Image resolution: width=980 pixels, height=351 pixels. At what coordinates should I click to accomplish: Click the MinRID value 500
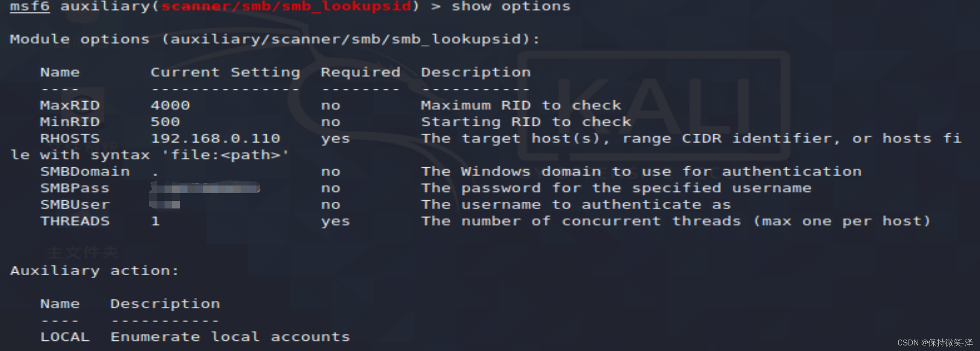tap(165, 122)
